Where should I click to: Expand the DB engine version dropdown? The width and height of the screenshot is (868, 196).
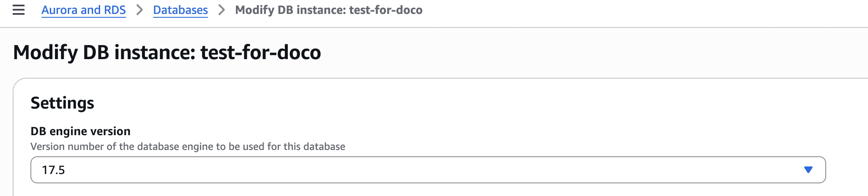428,170
